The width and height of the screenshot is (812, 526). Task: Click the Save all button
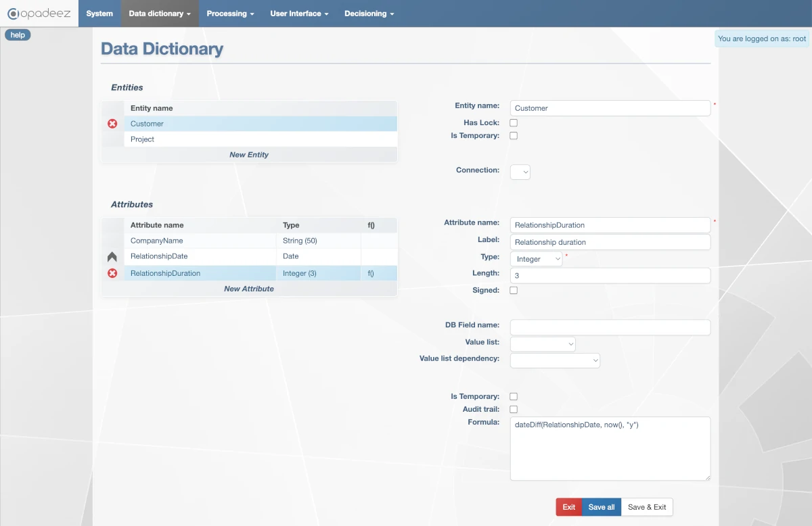tap(601, 507)
